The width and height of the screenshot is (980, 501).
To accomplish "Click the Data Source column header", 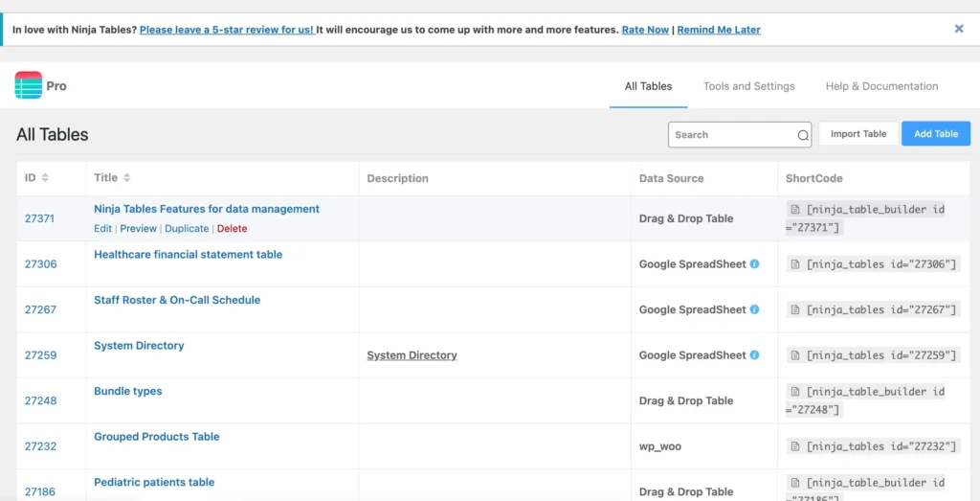I will point(671,178).
